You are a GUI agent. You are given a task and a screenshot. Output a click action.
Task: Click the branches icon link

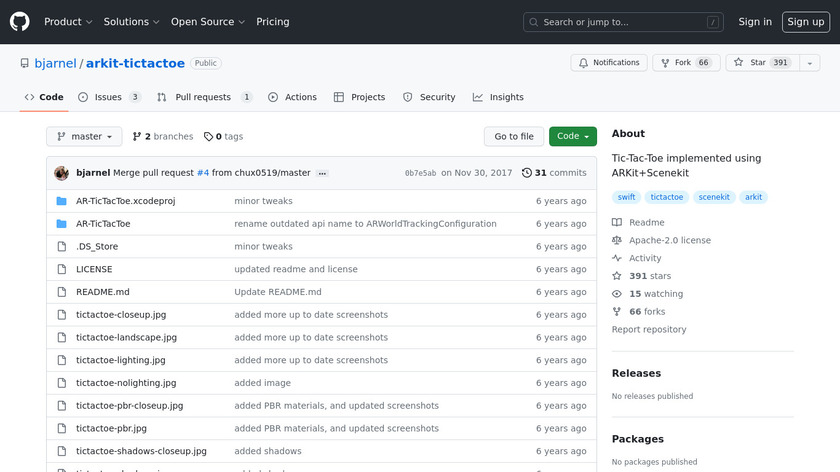[x=137, y=137]
